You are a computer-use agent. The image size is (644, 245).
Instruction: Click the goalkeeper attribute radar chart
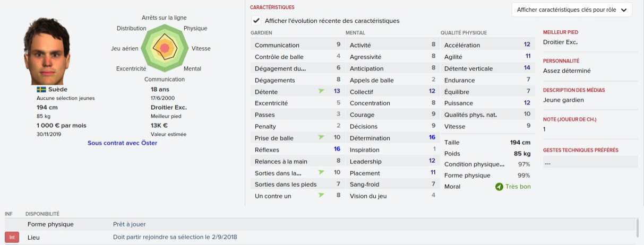click(x=165, y=48)
